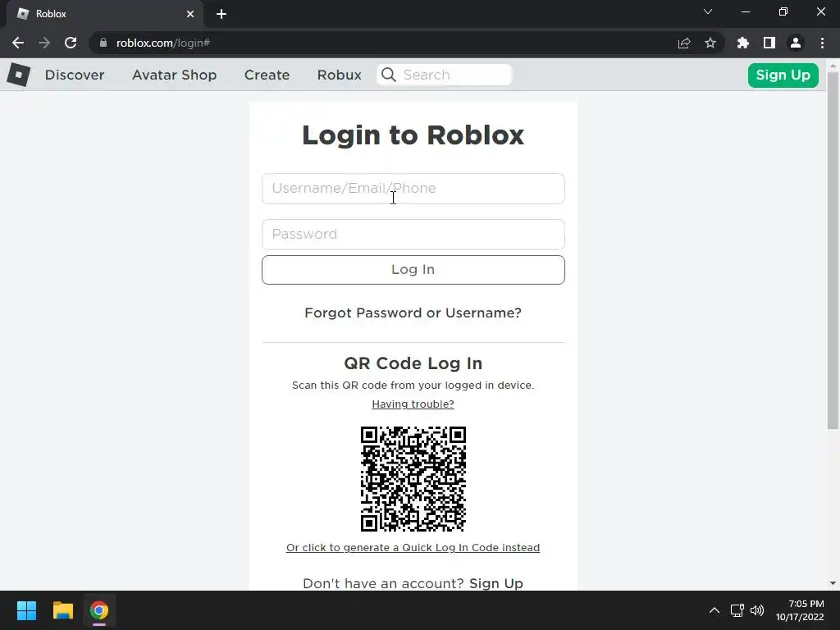Viewport: 840px width, 630px height.
Task: Close the Chrome window
Action: 820,11
